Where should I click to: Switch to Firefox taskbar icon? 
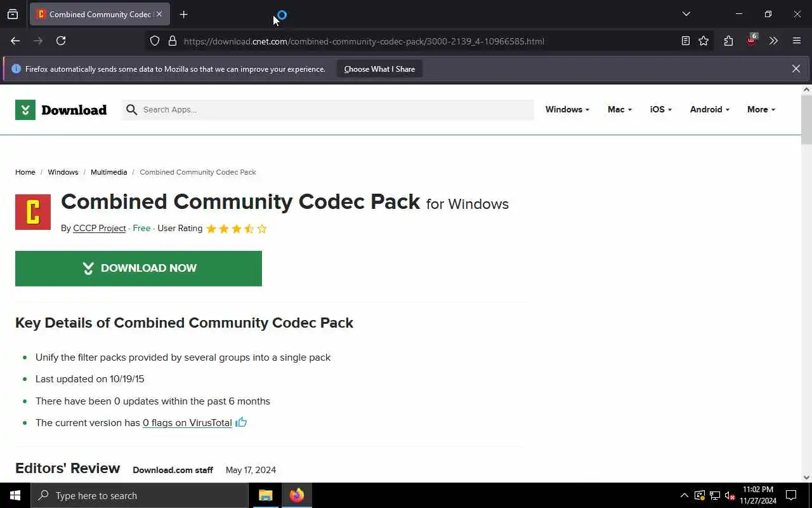point(297,495)
